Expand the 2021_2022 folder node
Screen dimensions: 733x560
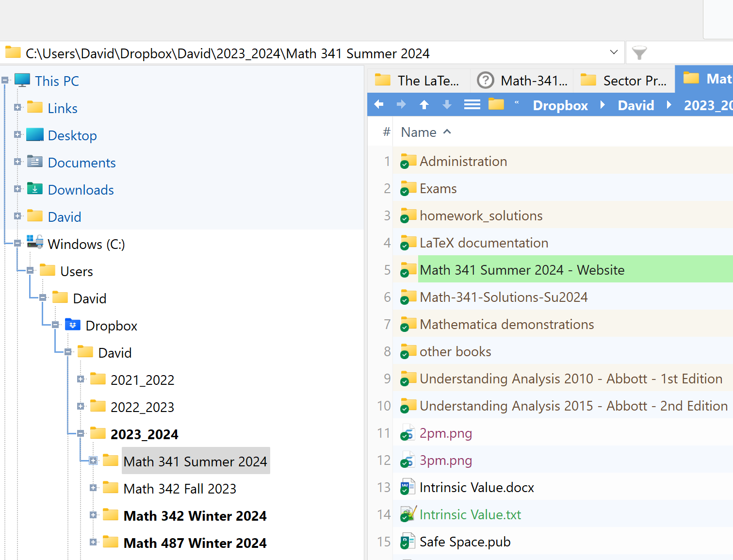pyautogui.click(x=81, y=379)
